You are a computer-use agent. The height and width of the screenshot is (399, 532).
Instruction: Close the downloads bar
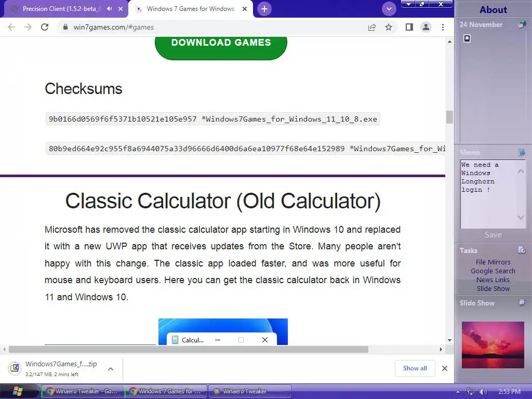point(445,368)
